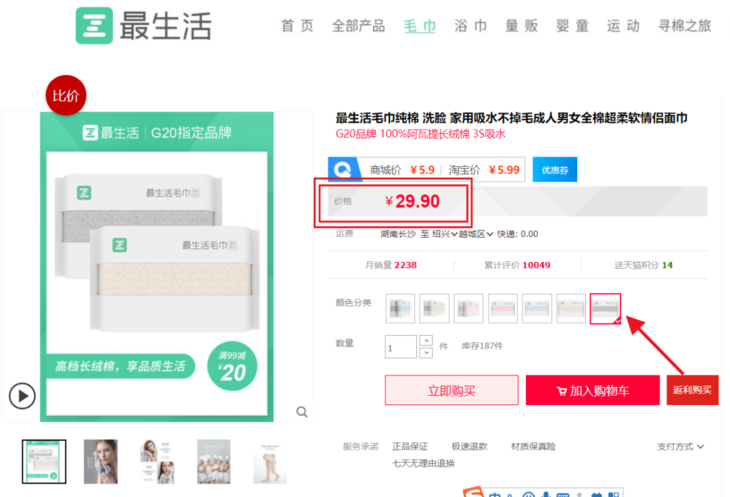
Task: Select the second color option thumbnail
Action: pyautogui.click(x=434, y=308)
